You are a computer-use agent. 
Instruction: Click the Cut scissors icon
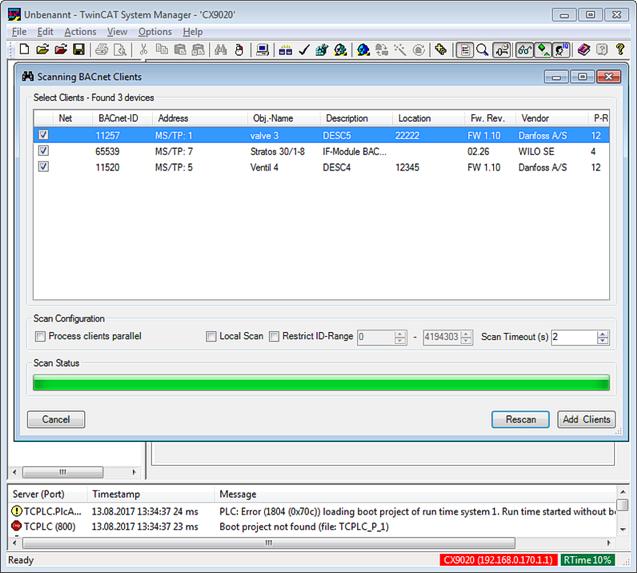click(143, 50)
